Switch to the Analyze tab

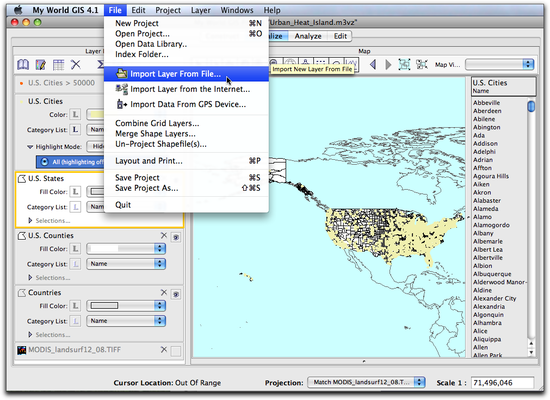tap(308, 36)
